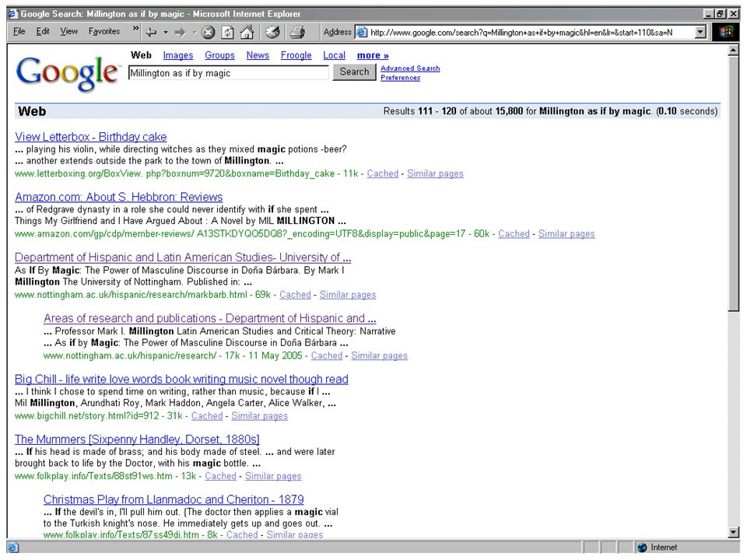Switch to Google News tab
747x560 pixels.
pyautogui.click(x=258, y=55)
